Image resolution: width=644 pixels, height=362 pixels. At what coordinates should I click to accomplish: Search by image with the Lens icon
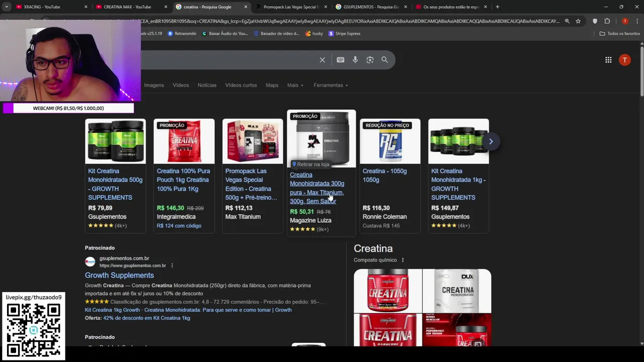coord(370,60)
